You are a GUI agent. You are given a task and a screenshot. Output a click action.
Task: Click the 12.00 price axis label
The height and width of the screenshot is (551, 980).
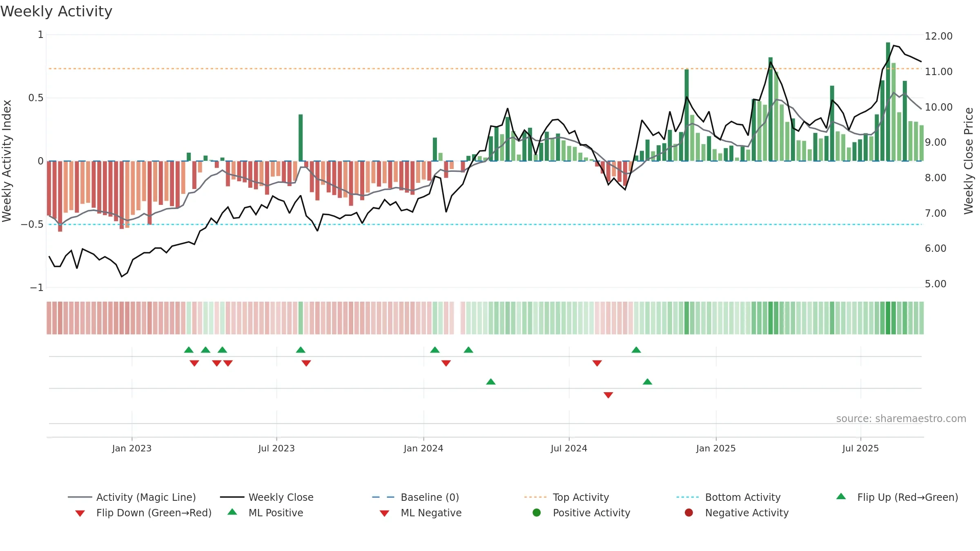(938, 36)
